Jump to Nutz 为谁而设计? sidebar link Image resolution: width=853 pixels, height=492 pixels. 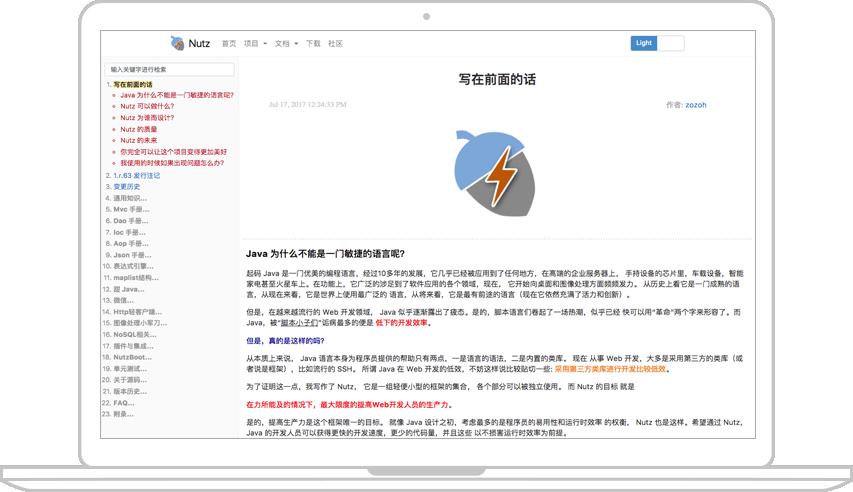pyautogui.click(x=147, y=118)
